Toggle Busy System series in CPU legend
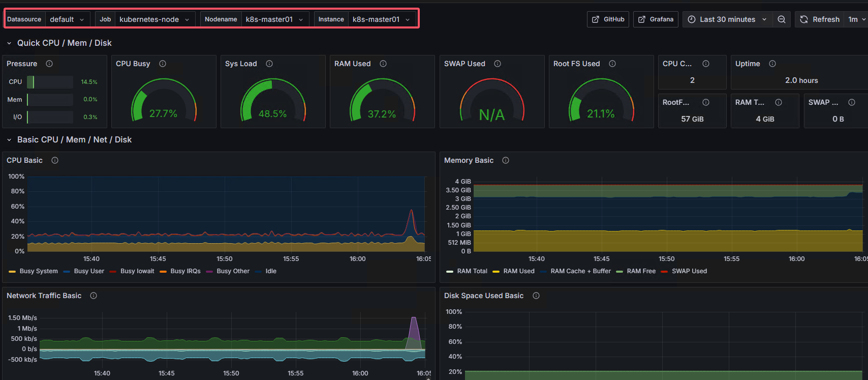 (x=39, y=271)
